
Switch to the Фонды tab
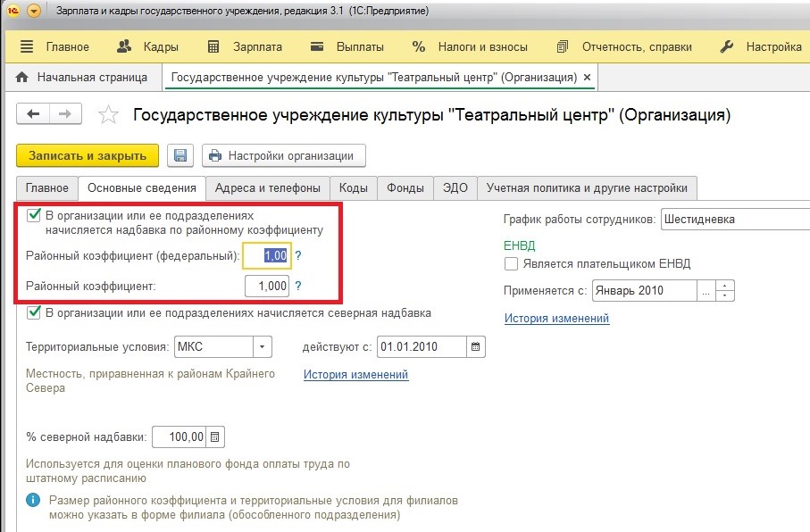click(x=405, y=188)
